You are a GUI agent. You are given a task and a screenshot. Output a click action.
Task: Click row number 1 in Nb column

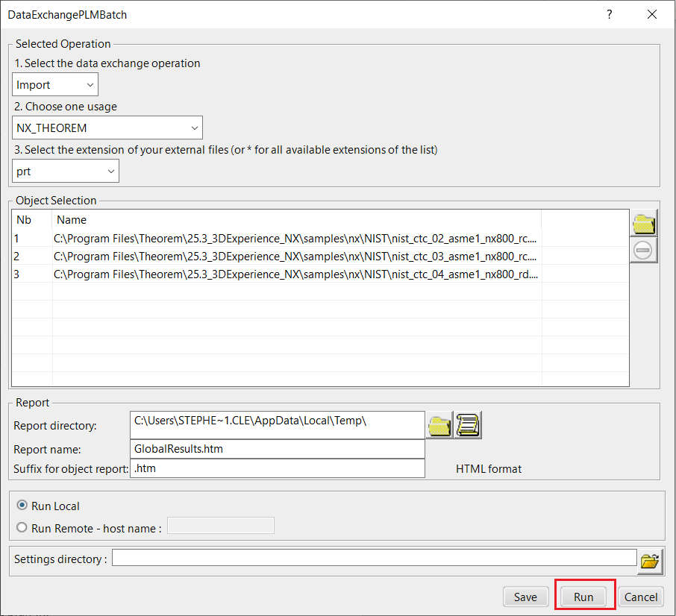coord(16,238)
